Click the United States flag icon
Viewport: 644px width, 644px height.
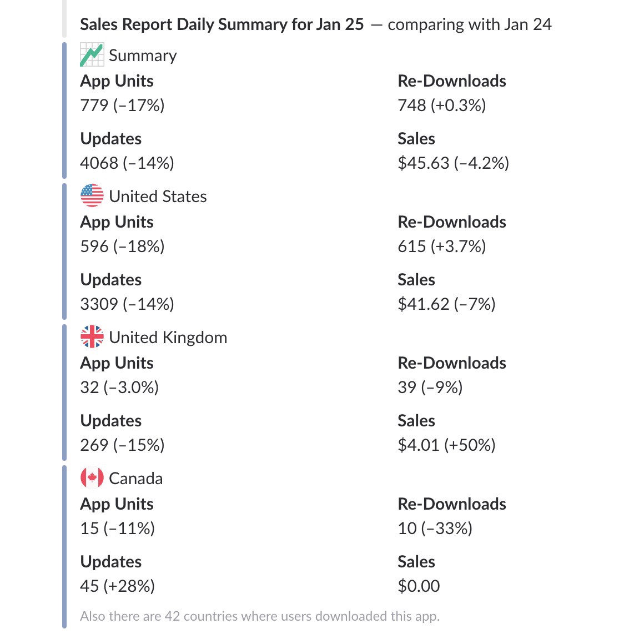(x=92, y=196)
